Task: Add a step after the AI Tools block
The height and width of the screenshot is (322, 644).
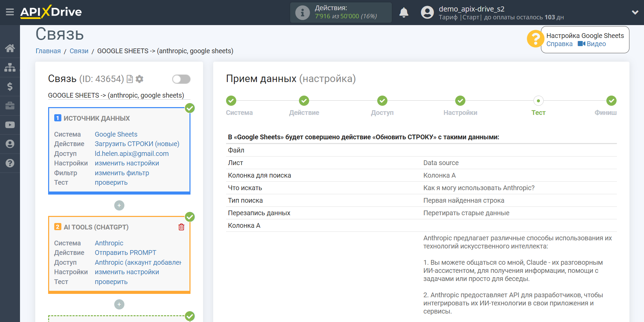Action: coord(119,304)
